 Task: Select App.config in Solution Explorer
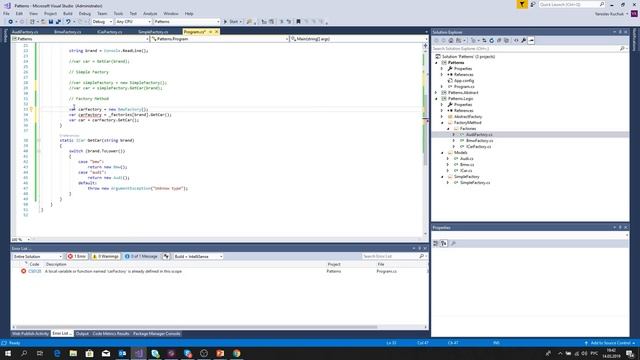[x=464, y=81]
